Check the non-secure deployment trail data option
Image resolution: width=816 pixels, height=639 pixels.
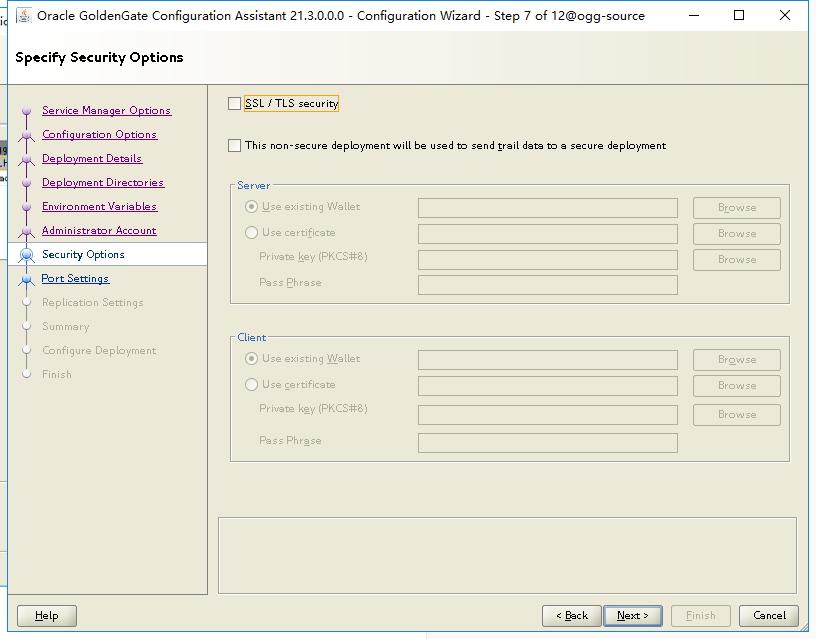pos(234,145)
